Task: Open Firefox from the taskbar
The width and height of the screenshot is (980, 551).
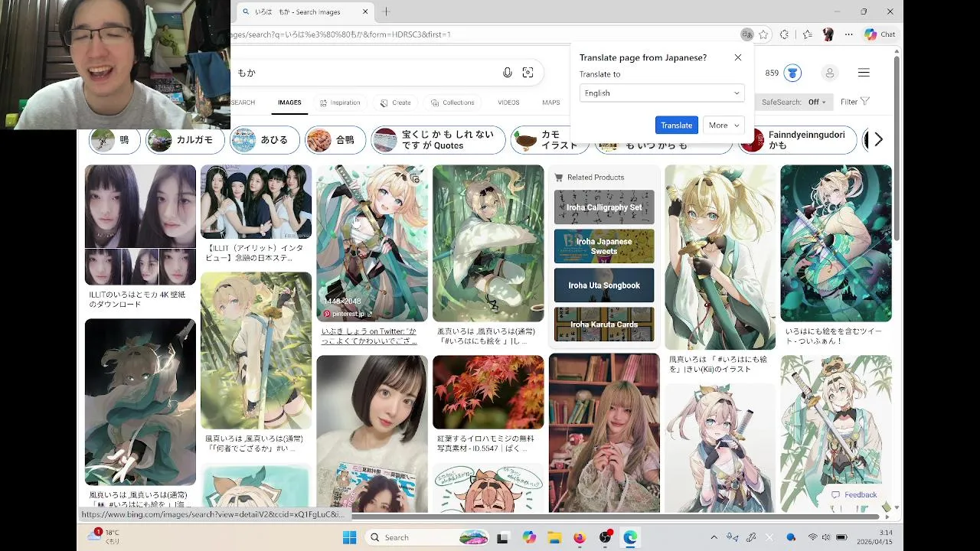Action: click(580, 537)
